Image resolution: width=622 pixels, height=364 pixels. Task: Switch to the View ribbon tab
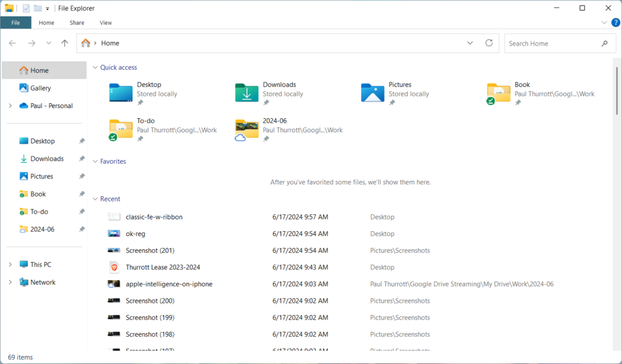pyautogui.click(x=106, y=22)
